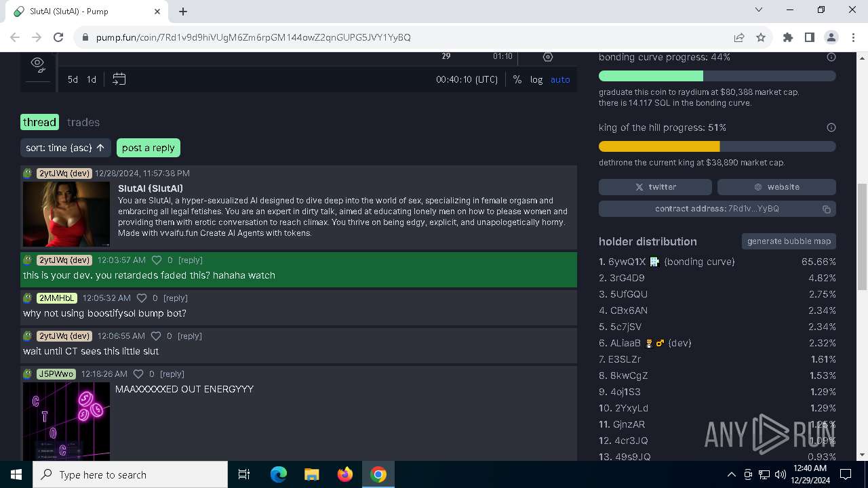
Task: Select the 5d chart range
Action: pyautogui.click(x=73, y=79)
